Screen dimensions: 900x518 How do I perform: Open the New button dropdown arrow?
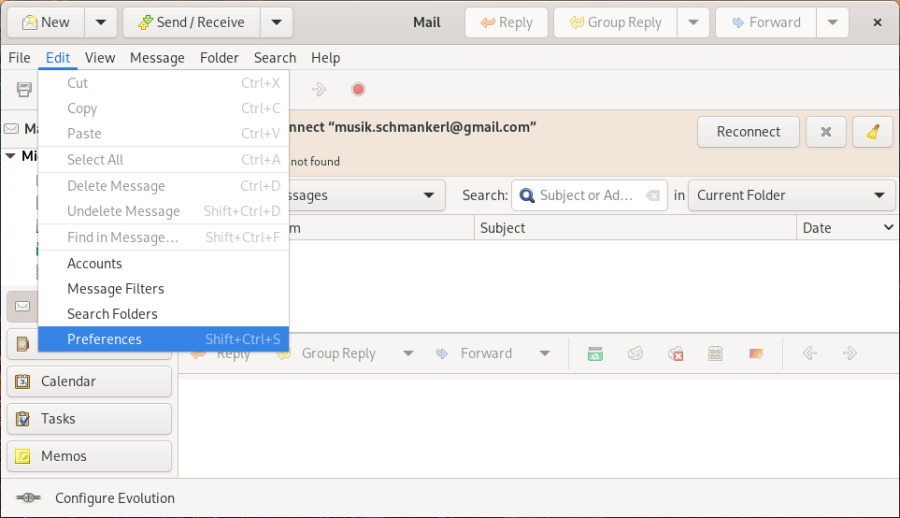(101, 22)
